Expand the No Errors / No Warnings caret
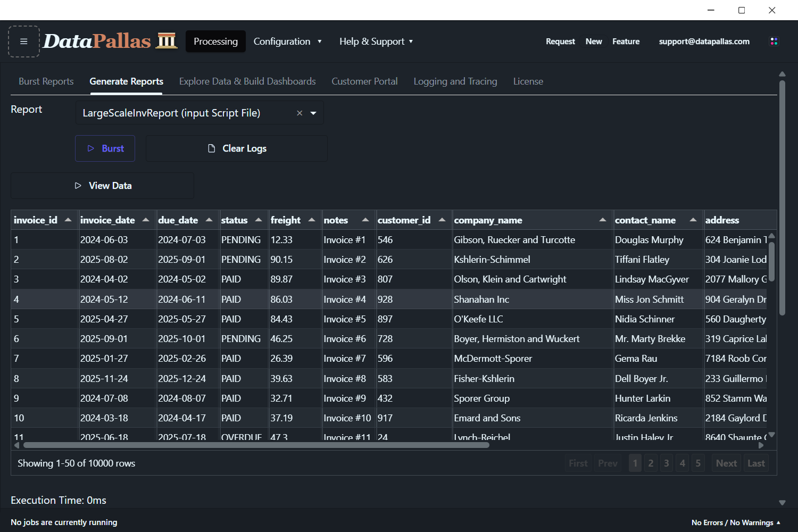This screenshot has width=798, height=532. click(779, 522)
